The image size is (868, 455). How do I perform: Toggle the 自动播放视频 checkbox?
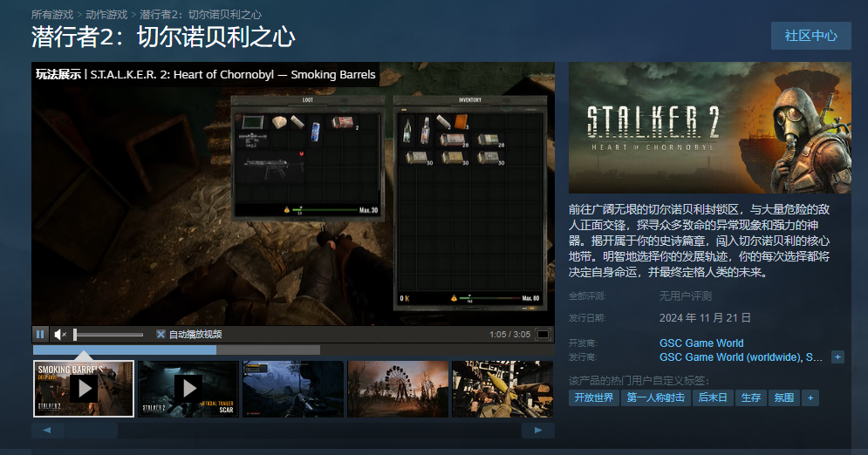pos(161,334)
